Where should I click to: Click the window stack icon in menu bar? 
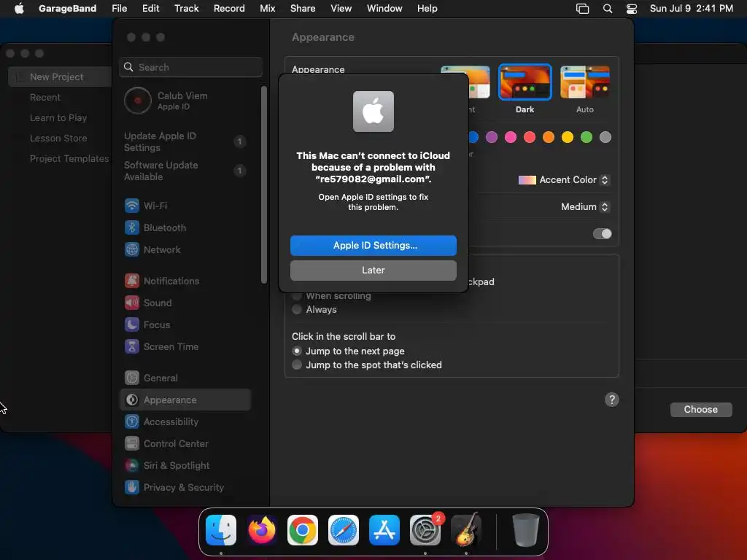582,9
